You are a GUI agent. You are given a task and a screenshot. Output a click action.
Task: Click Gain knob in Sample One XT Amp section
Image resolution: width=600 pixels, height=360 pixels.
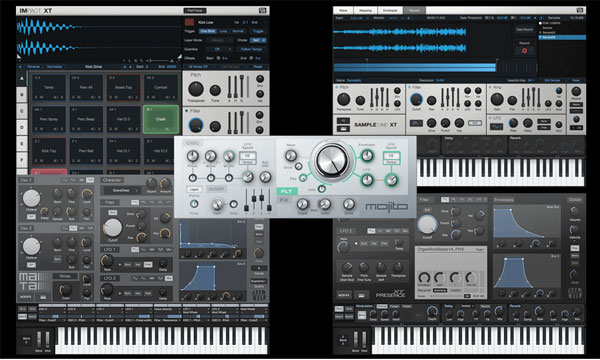coord(497,99)
